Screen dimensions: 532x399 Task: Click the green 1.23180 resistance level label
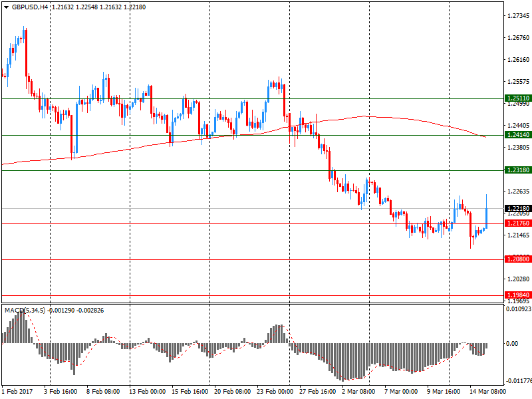click(517, 171)
